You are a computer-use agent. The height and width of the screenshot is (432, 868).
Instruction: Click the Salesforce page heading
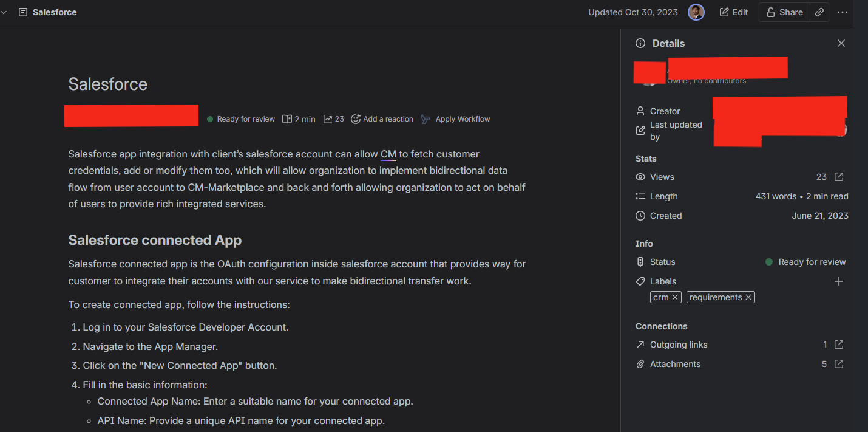(x=108, y=84)
